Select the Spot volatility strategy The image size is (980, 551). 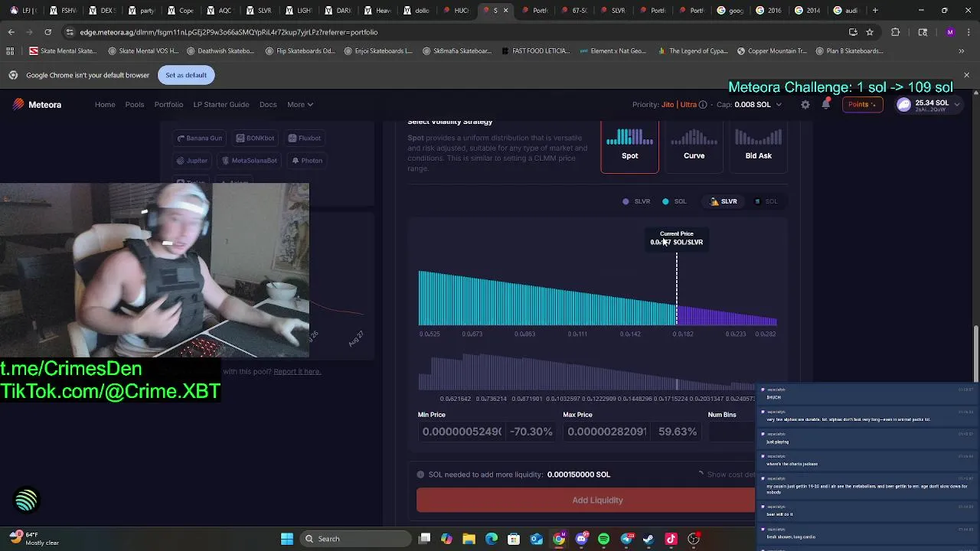(629, 146)
